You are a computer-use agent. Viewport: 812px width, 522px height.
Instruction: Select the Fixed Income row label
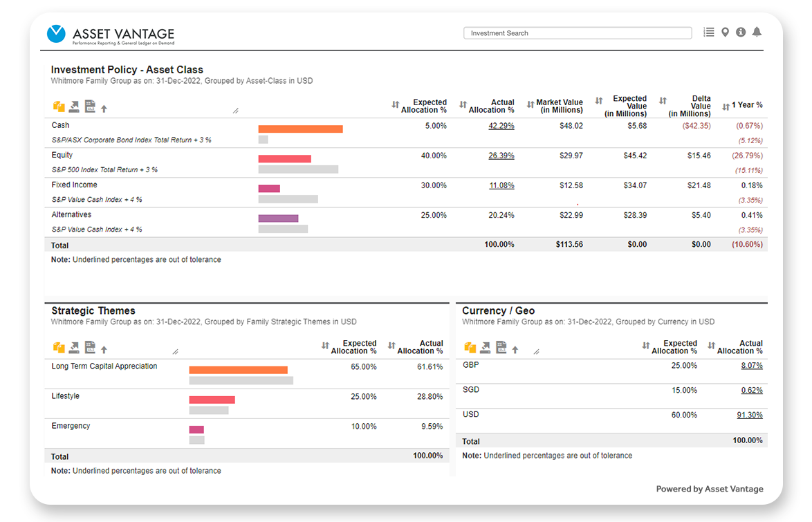coord(74,185)
